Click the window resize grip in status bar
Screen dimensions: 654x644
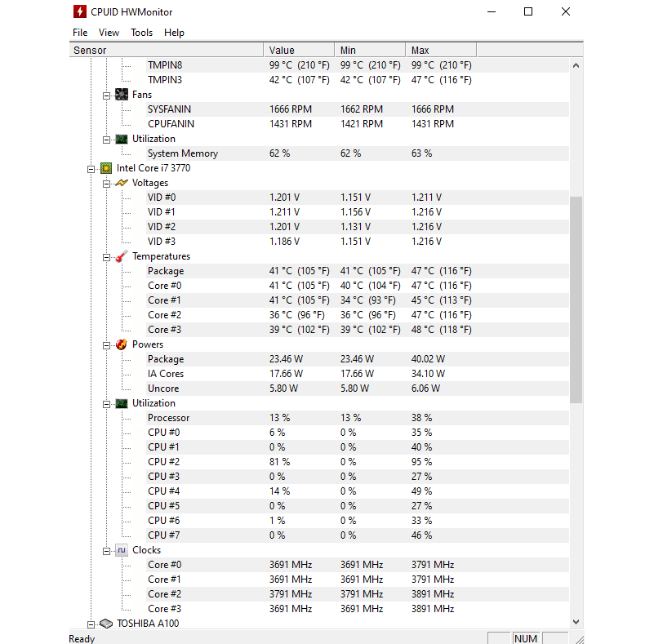(579, 639)
